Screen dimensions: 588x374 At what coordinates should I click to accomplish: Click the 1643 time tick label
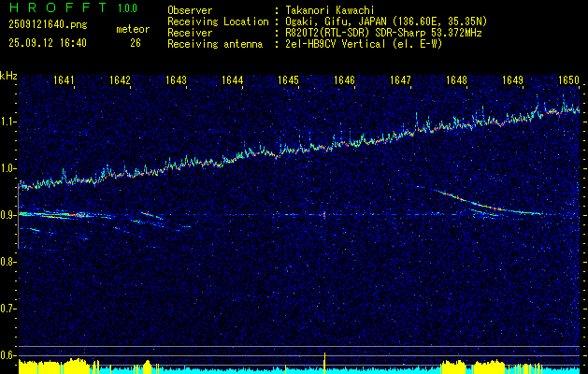177,81
